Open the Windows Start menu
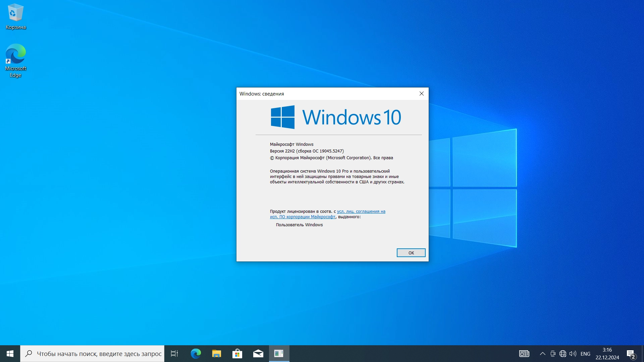 pyautogui.click(x=10, y=354)
